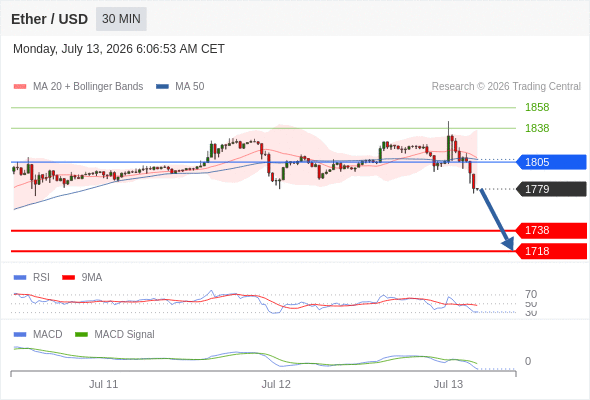Click the blue 1805 pivot price tag
Viewport: 590px width, 400px height.
coord(551,162)
